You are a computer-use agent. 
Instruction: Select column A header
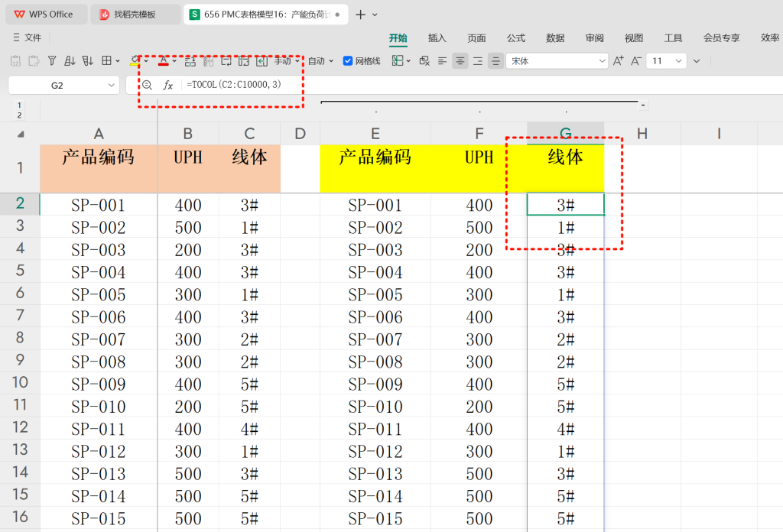point(99,134)
